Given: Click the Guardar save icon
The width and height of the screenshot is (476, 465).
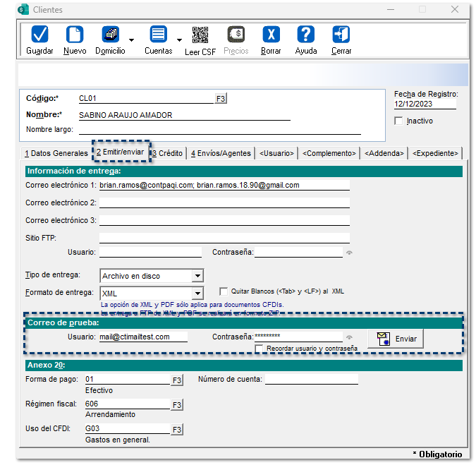Looking at the screenshot, I should coord(39,35).
